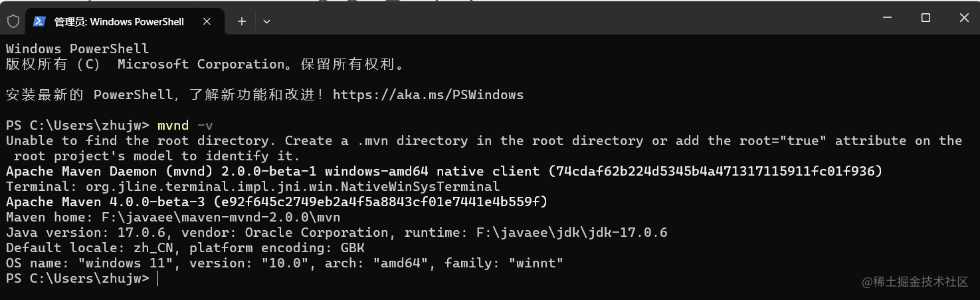The height and width of the screenshot is (300, 980).
Task: Click the PowerShell icon in the tab
Action: (x=39, y=21)
